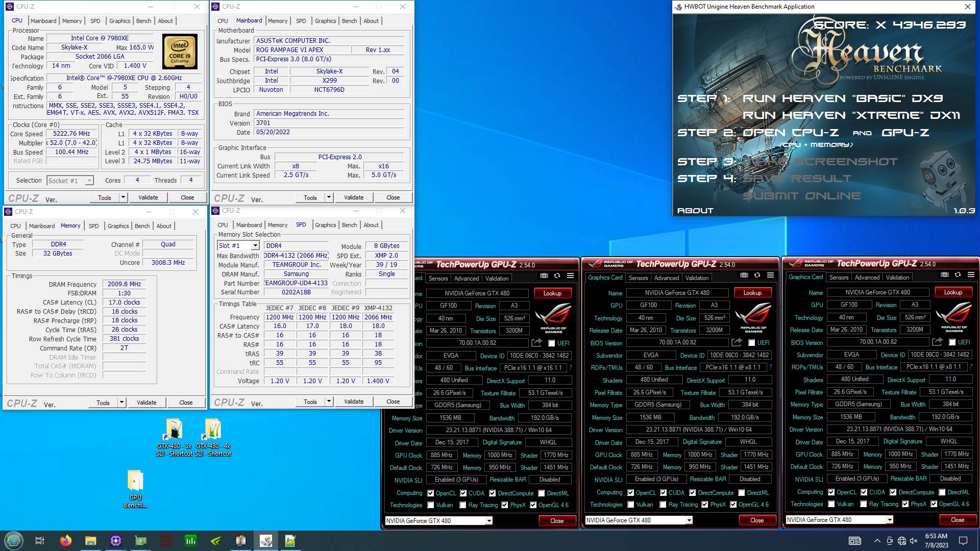Image resolution: width=980 pixels, height=551 pixels.
Task: Select GTX-480 3x SLI shortcut on desktop
Action: pos(174,438)
